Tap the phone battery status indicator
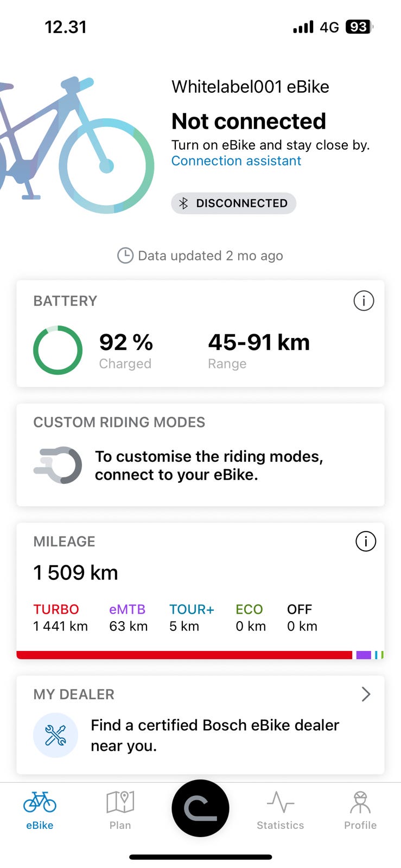This screenshot has height=868, width=401. [x=359, y=27]
